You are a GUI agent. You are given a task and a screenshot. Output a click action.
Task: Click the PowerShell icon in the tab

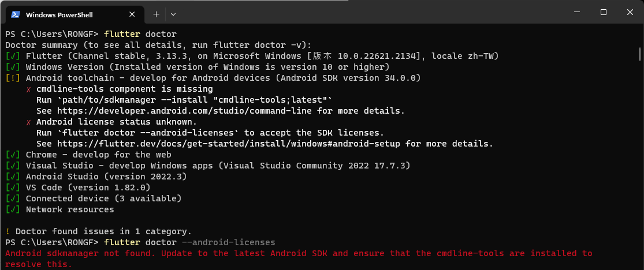[x=16, y=14]
